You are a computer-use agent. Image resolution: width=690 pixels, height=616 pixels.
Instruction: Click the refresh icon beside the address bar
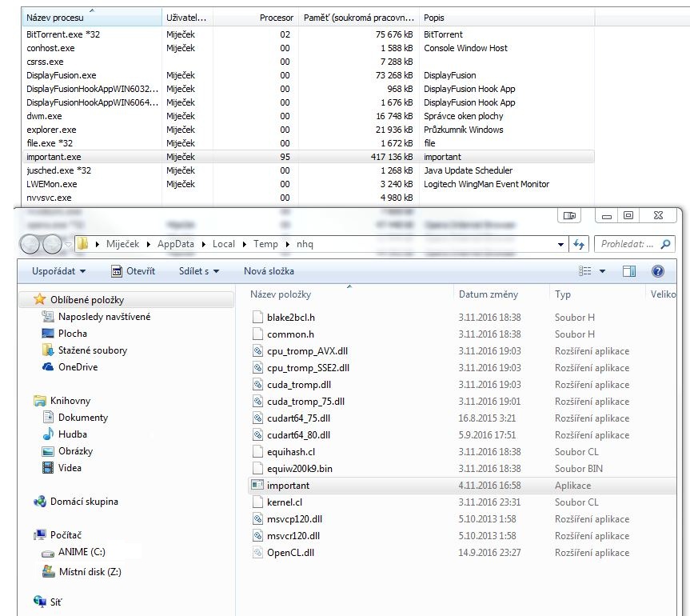579,244
